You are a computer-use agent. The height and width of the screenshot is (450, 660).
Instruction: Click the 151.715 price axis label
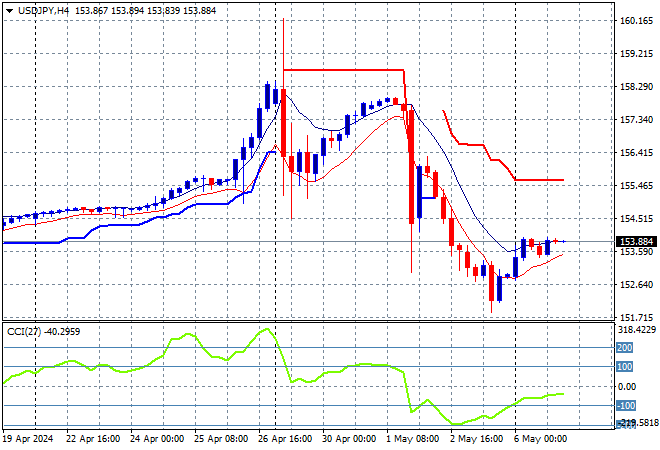click(x=637, y=317)
